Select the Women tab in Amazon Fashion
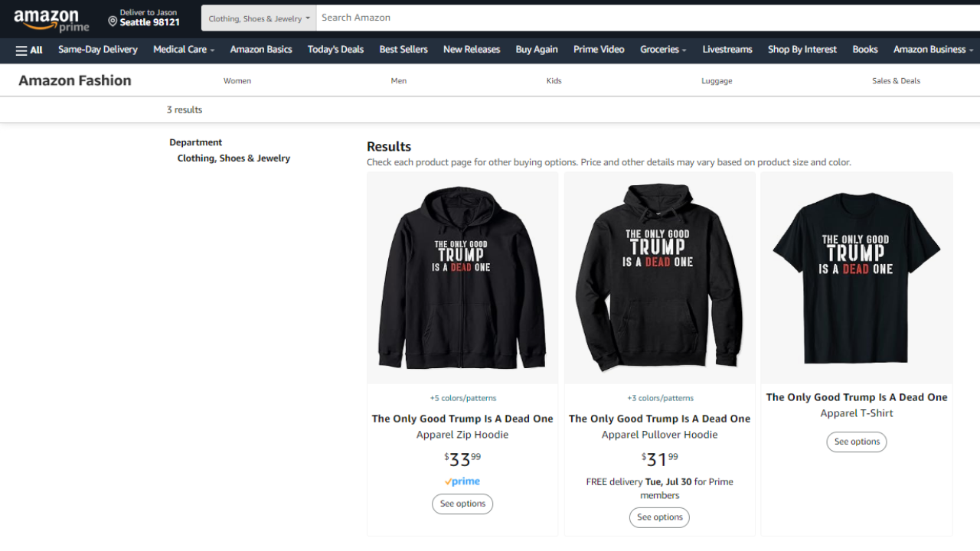This screenshot has height=551, width=980. tap(237, 81)
